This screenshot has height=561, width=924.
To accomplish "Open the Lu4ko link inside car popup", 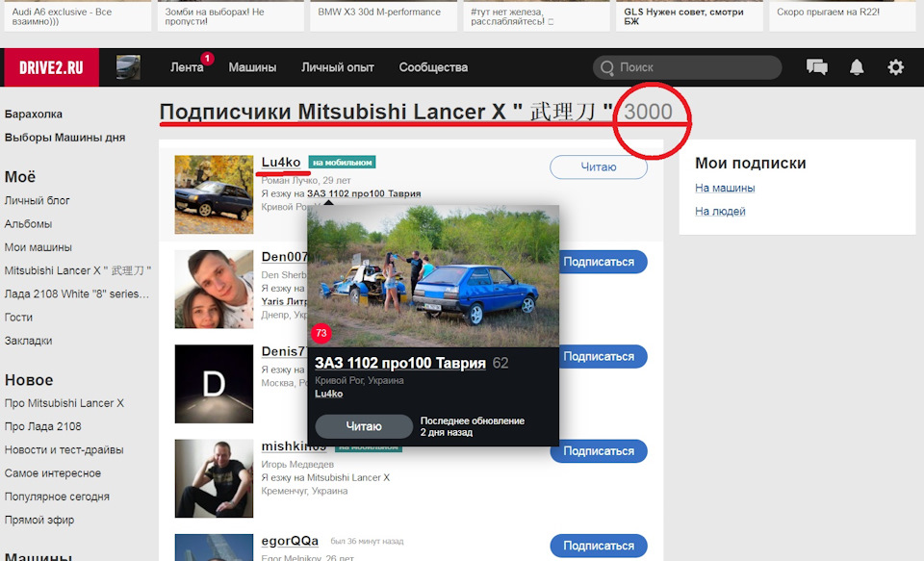I will (329, 394).
